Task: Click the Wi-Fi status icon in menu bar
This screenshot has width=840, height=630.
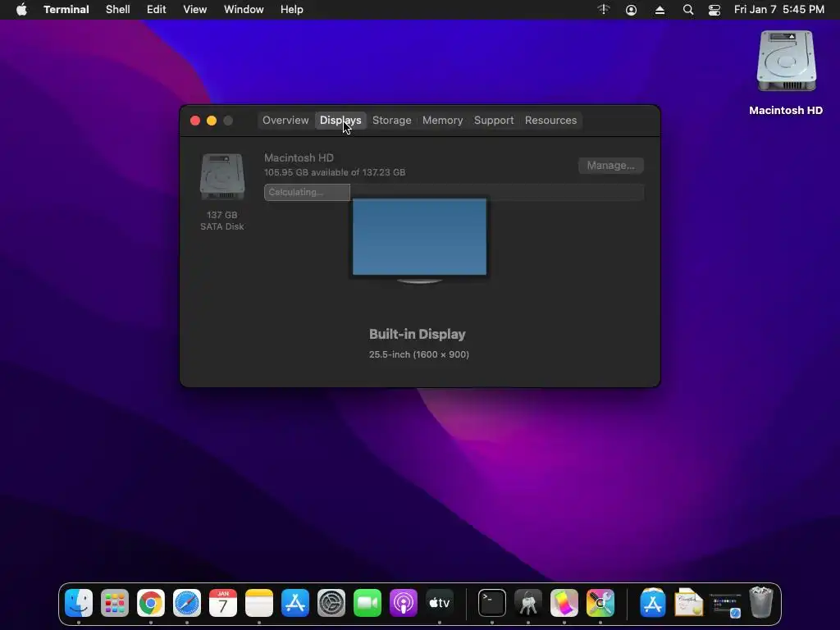Action: 604,10
